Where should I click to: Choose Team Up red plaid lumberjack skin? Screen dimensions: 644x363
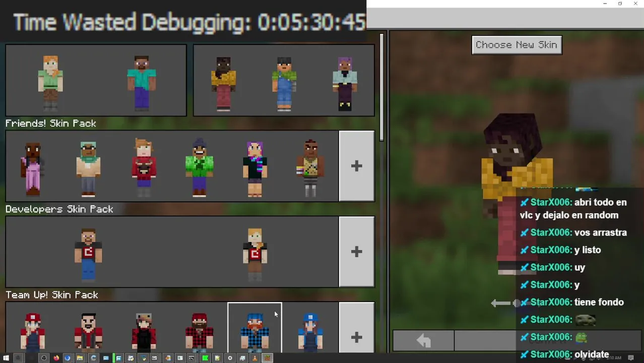pos(199,332)
